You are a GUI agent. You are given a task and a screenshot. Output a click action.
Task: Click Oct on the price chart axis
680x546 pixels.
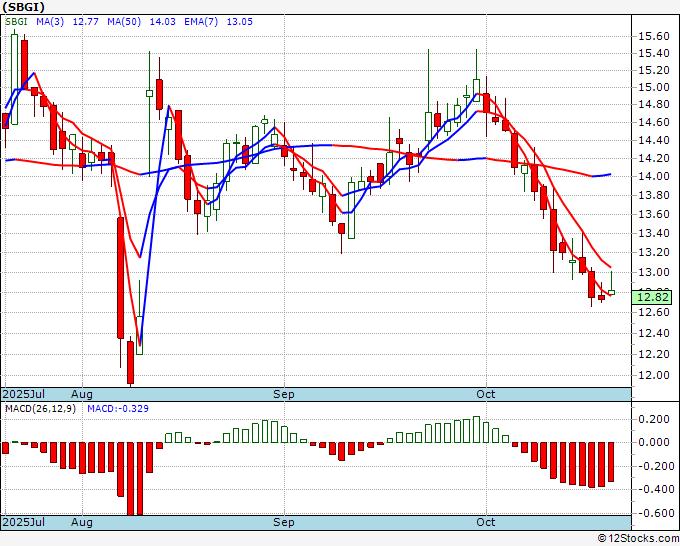point(486,394)
